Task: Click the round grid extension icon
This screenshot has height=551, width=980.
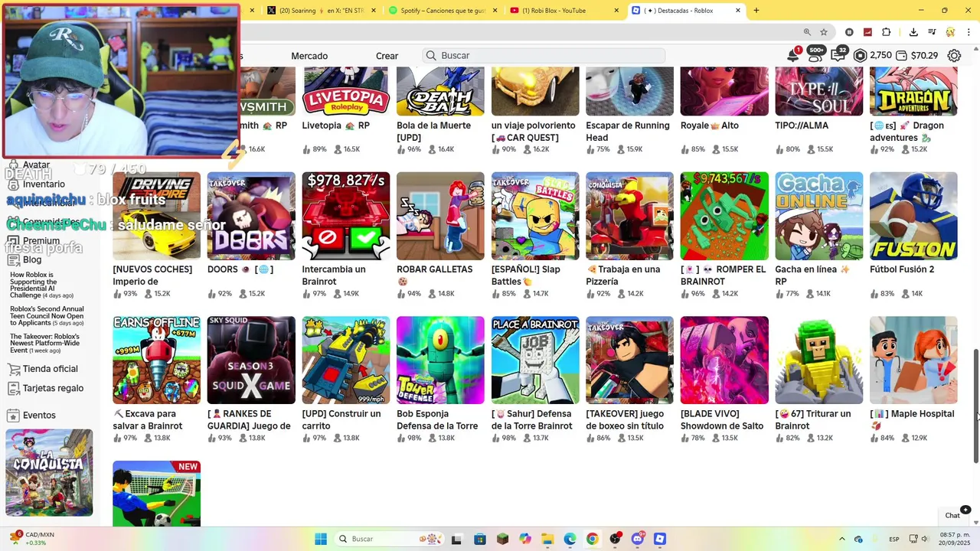Action: [x=849, y=32]
